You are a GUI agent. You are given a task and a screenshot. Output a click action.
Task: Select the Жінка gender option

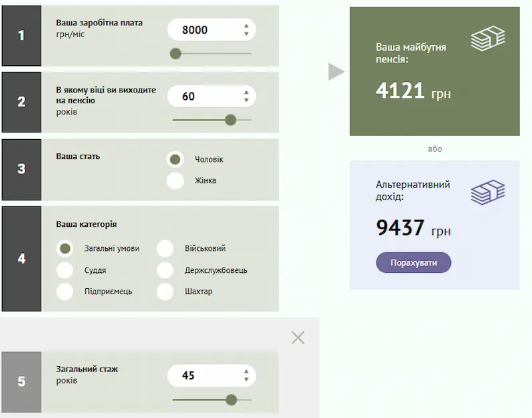coord(175,180)
